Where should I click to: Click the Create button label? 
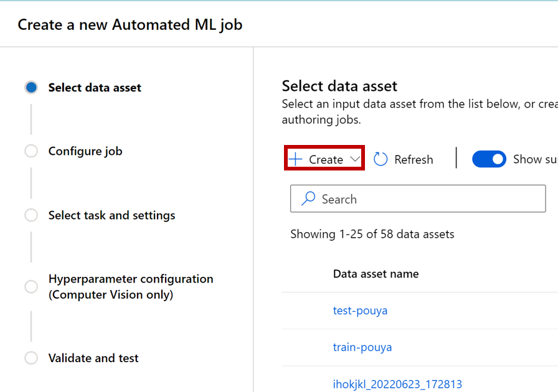(326, 159)
